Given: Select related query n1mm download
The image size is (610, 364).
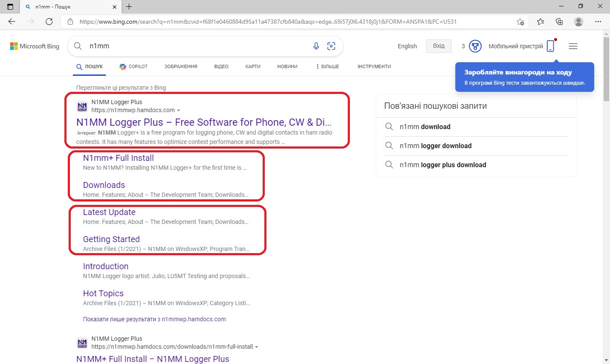Looking at the screenshot, I should click(425, 127).
